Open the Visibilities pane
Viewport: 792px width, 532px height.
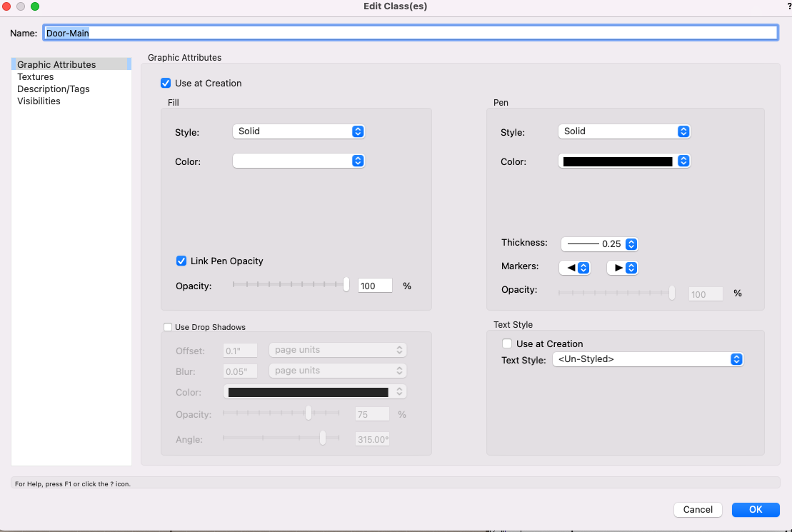[x=39, y=101]
